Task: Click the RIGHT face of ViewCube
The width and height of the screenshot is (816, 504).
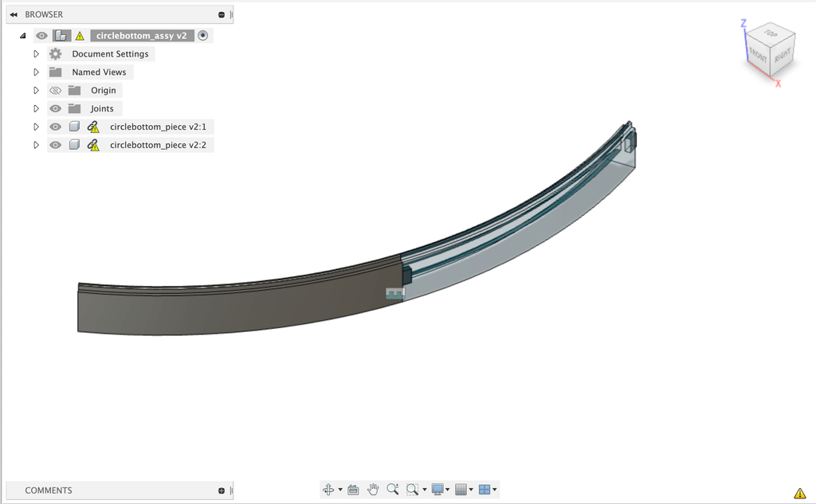Action: pyautogui.click(x=783, y=55)
